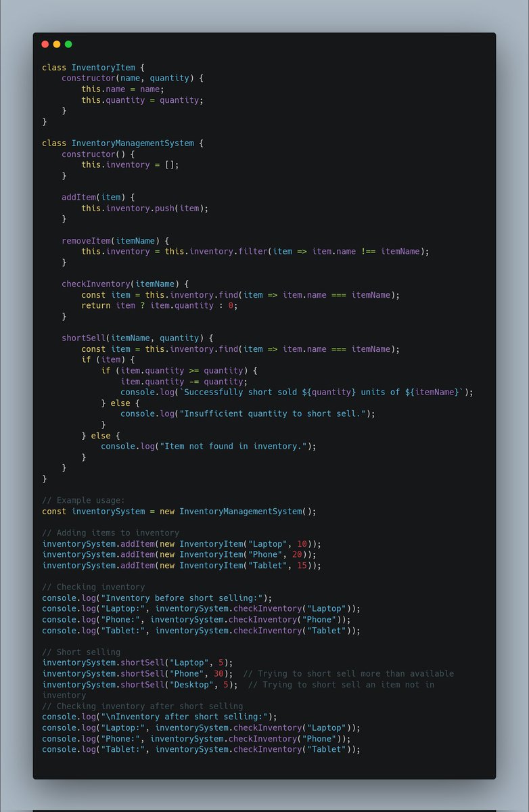Click the green maximize dot
529x812 pixels.
[x=68, y=44]
